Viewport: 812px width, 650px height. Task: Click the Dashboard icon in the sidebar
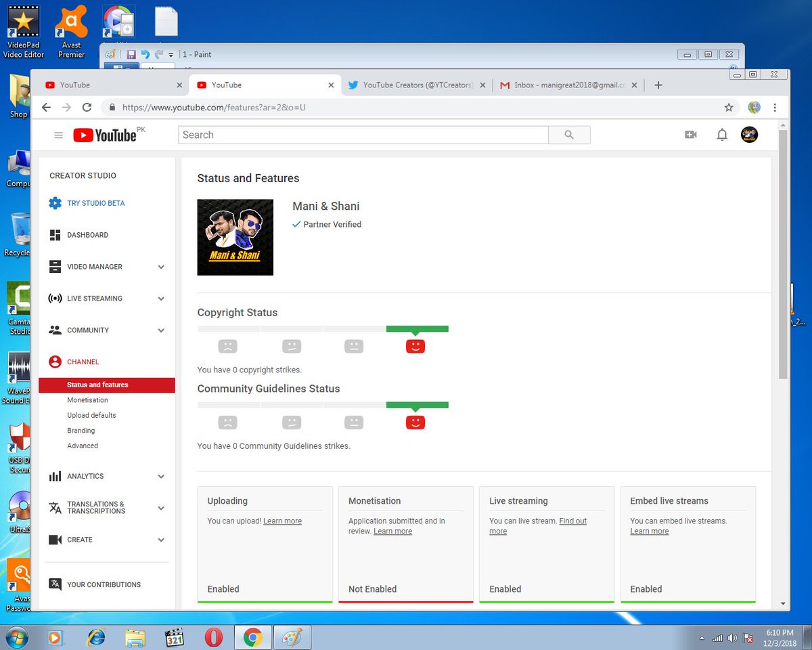[55, 235]
